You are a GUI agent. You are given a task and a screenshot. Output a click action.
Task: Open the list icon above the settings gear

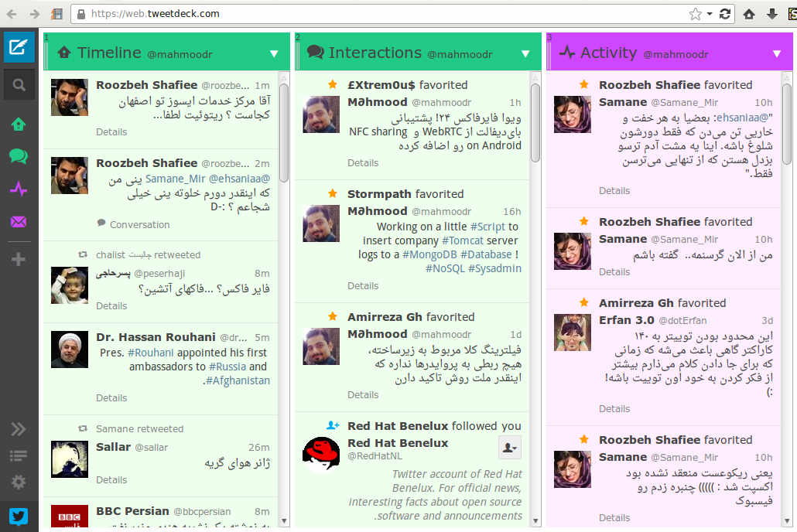(x=17, y=455)
